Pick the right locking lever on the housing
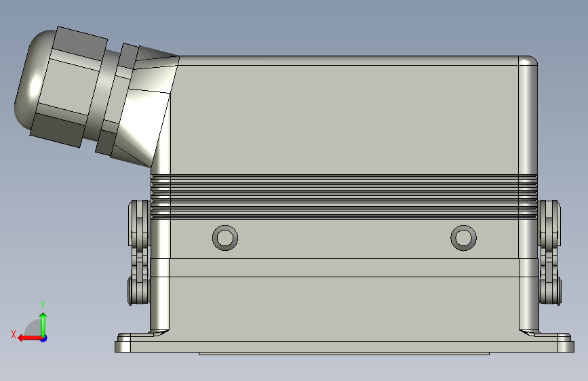The image size is (588, 381). [550, 253]
